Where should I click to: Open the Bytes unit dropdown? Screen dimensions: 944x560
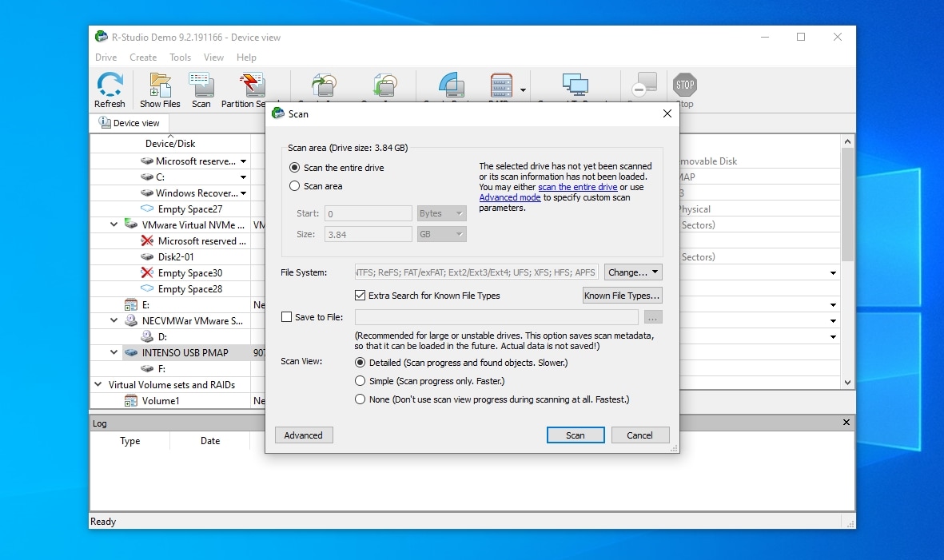pyautogui.click(x=441, y=213)
